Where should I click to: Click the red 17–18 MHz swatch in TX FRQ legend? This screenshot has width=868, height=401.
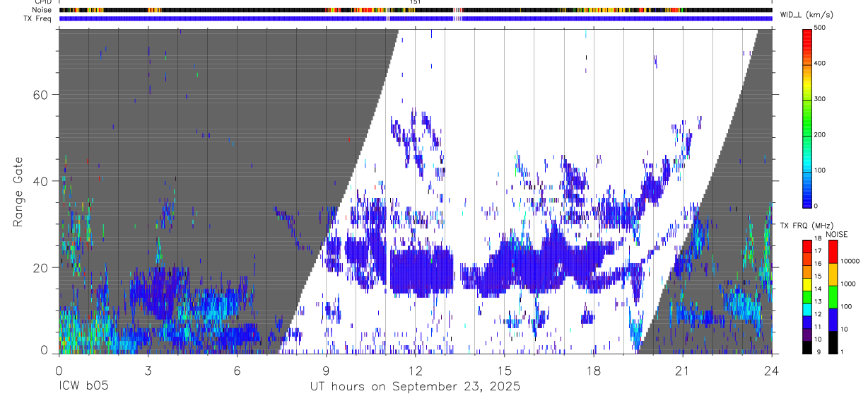point(807,245)
